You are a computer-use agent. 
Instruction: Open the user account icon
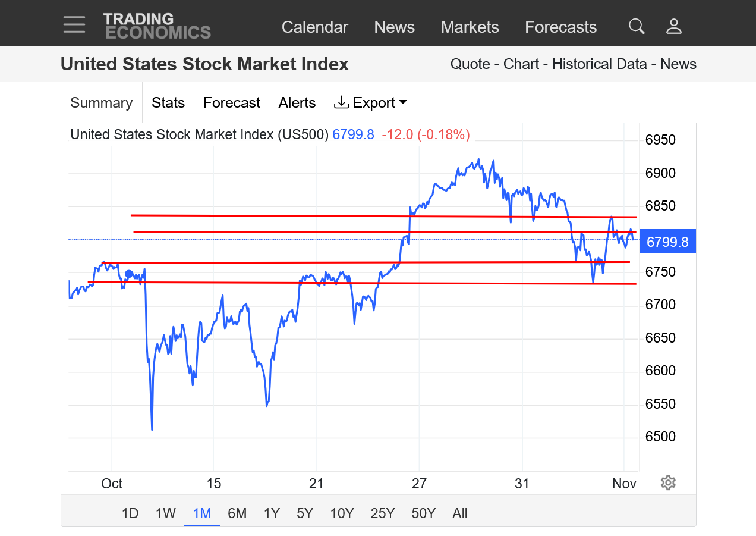[673, 26]
